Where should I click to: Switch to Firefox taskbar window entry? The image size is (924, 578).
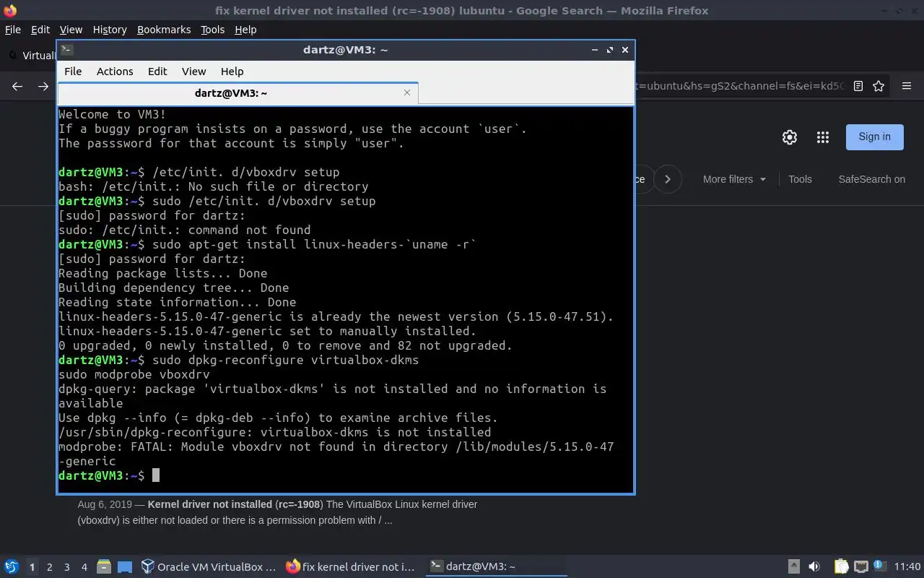coord(352,566)
